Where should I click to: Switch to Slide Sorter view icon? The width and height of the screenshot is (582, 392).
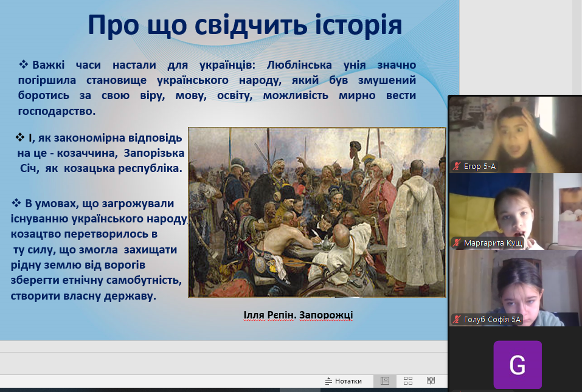pos(408,381)
